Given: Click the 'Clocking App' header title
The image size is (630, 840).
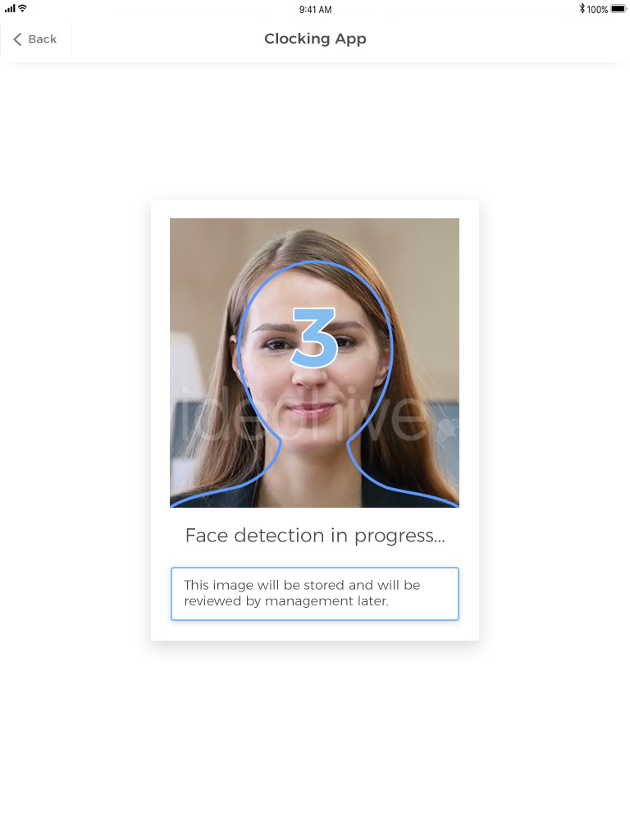Looking at the screenshot, I should pos(315,39).
